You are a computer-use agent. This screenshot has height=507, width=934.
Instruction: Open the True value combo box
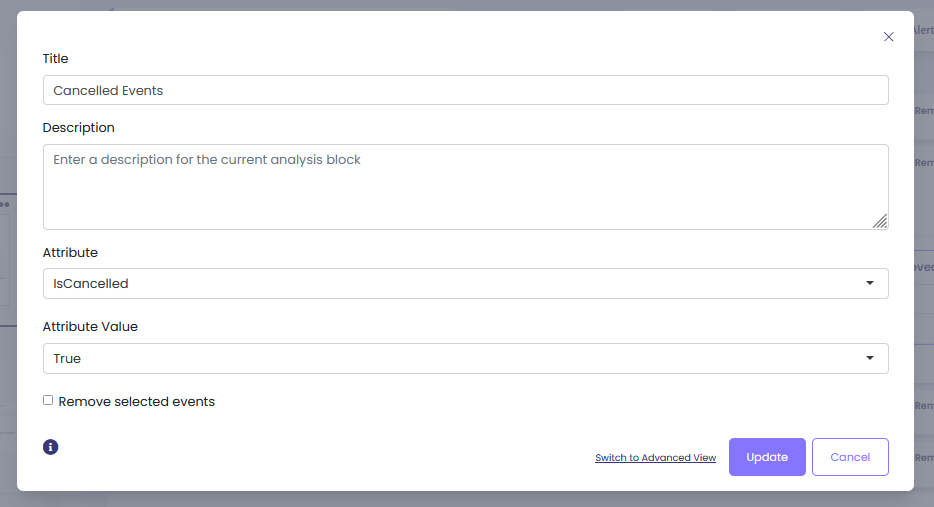coord(466,359)
